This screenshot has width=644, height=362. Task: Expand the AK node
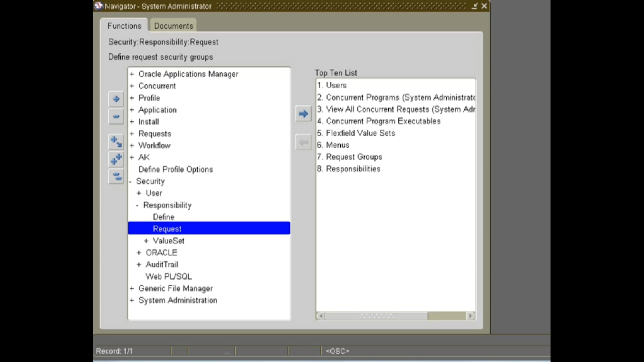[132, 157]
